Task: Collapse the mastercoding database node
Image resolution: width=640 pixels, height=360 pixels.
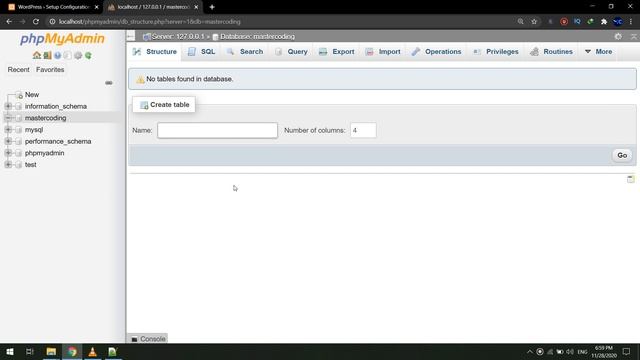Action: [x=8, y=118]
